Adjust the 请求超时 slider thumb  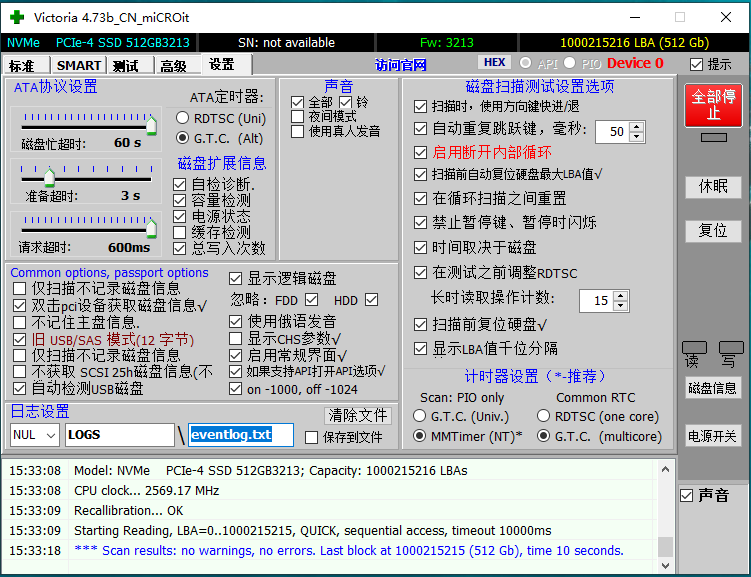coord(151,228)
